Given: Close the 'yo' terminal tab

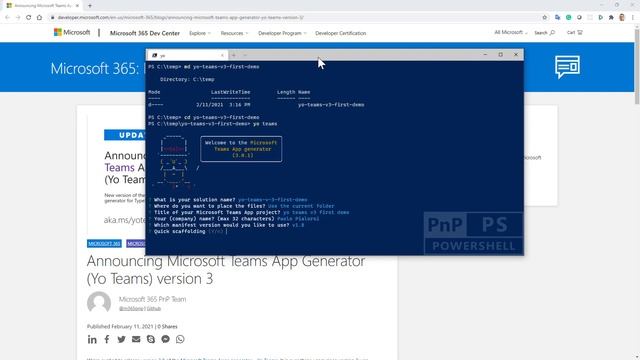Looking at the screenshot, I should pos(222,55).
